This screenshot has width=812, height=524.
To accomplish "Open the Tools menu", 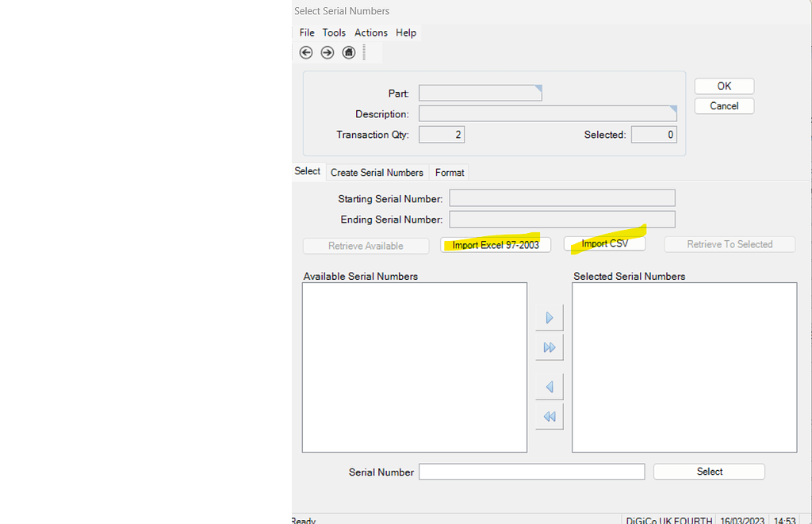I will point(334,33).
